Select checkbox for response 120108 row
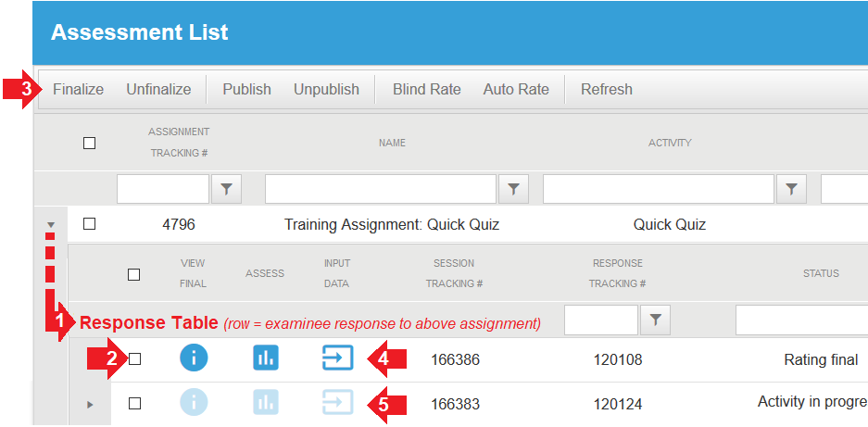This screenshot has height=427, width=868. 134,359
